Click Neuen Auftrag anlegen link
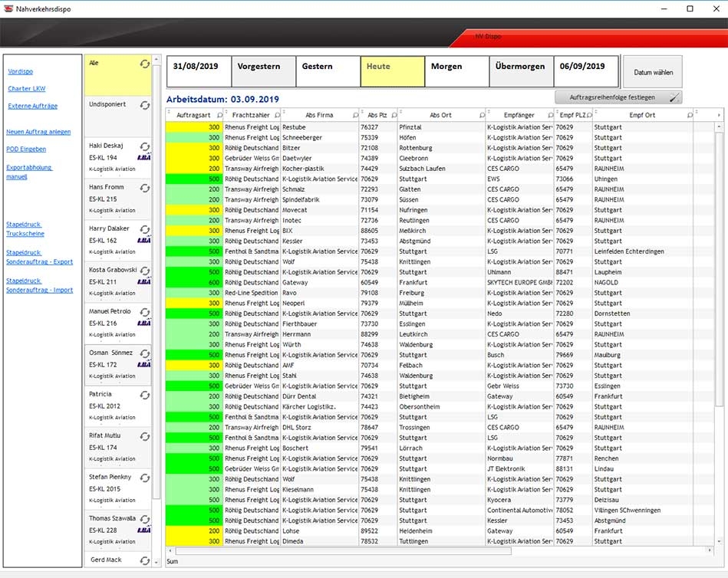Image resolution: width=728 pixels, height=578 pixels. click(38, 132)
